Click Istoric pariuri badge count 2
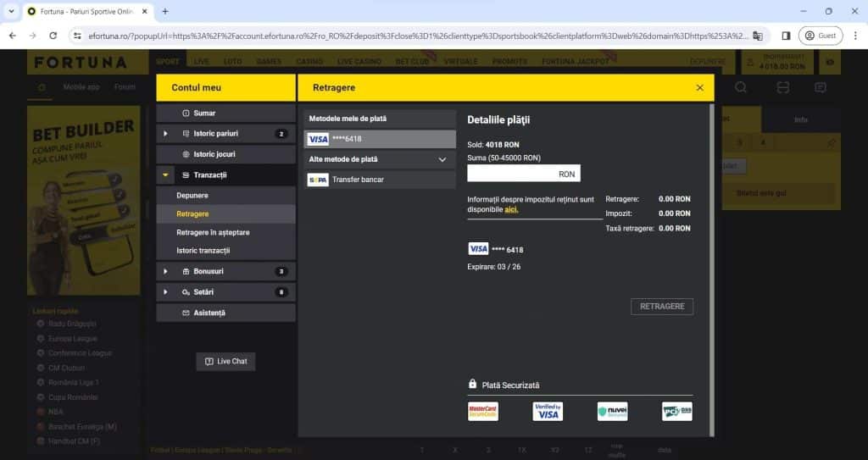The height and width of the screenshot is (460, 868). coord(281,134)
